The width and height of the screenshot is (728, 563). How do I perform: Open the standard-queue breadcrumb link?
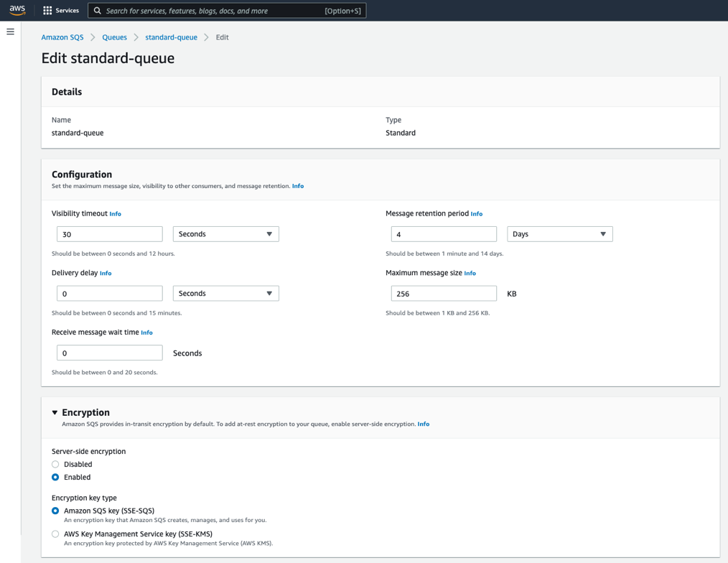pos(171,37)
